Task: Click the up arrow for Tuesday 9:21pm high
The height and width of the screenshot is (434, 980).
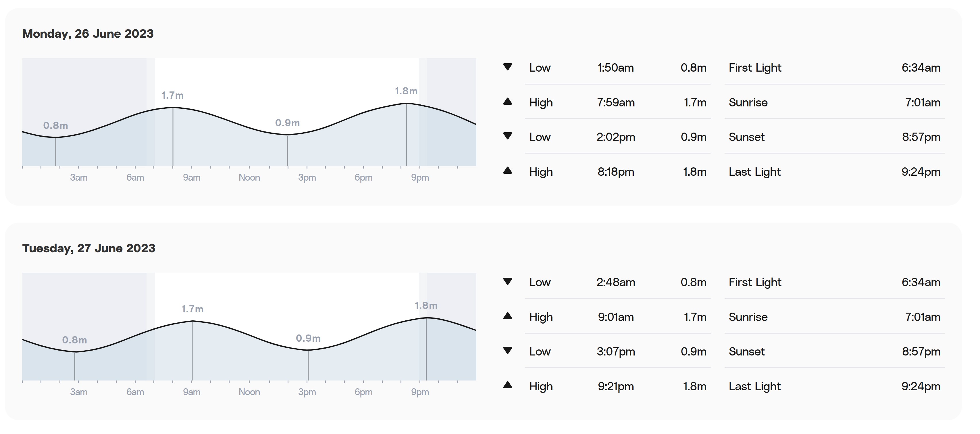Action: coord(507,385)
